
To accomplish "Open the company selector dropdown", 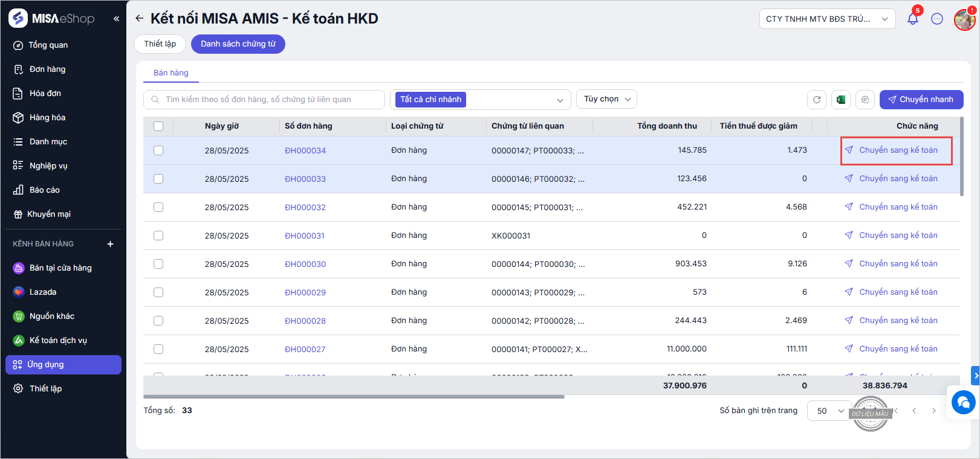I will point(827,19).
